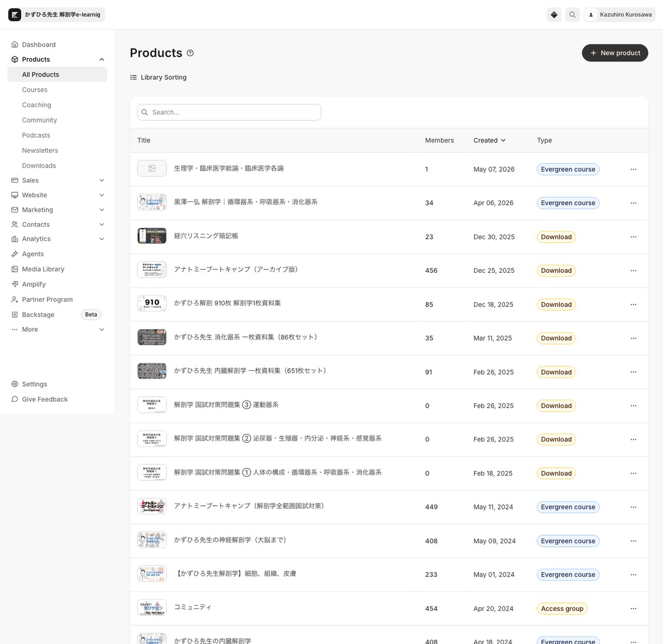This screenshot has width=663, height=644.
Task: Click member count 456
Action: (x=431, y=271)
